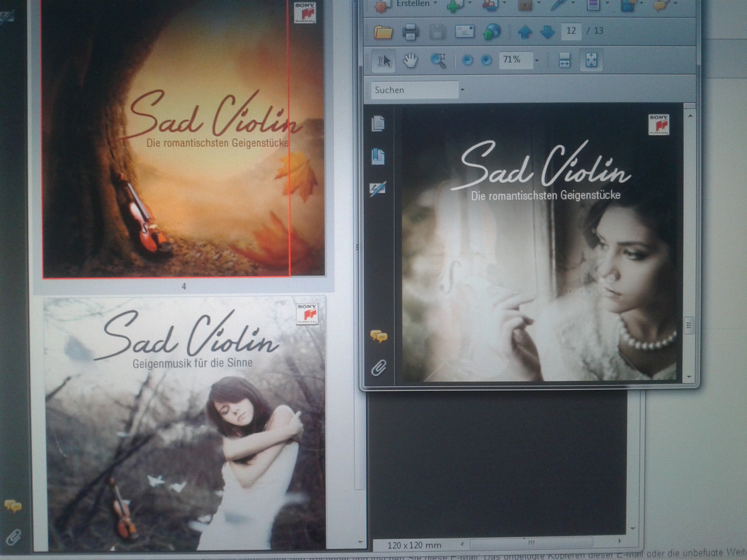Select the marquee zoom magnifier tool
Viewport: 747px width, 560px height.
(438, 61)
